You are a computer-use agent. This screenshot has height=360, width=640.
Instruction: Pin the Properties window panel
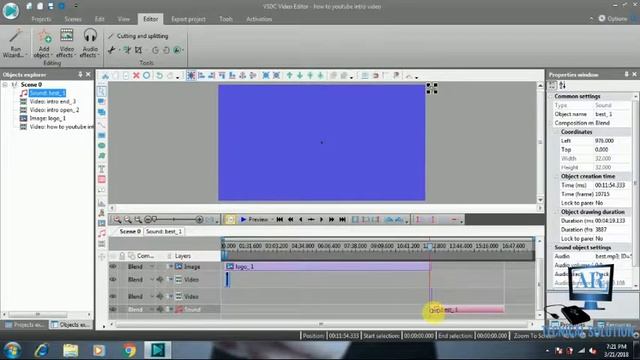[627, 74]
